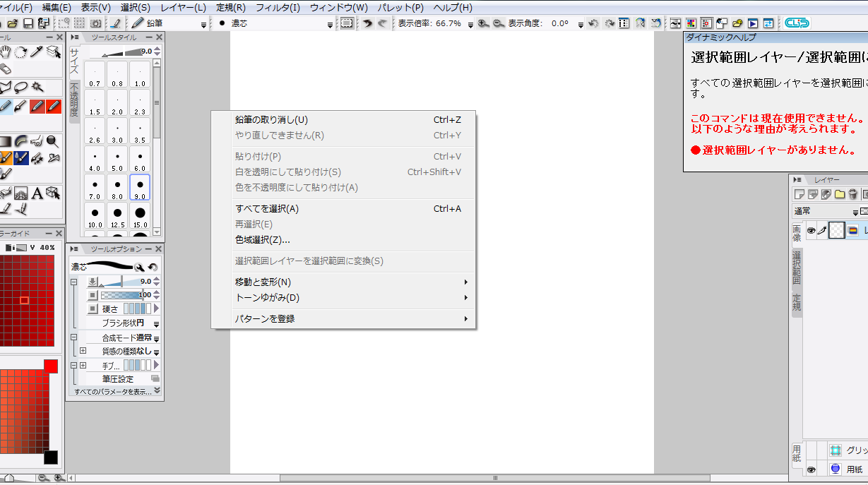
Task: Open the フィルタ(I) menu
Action: coord(278,8)
